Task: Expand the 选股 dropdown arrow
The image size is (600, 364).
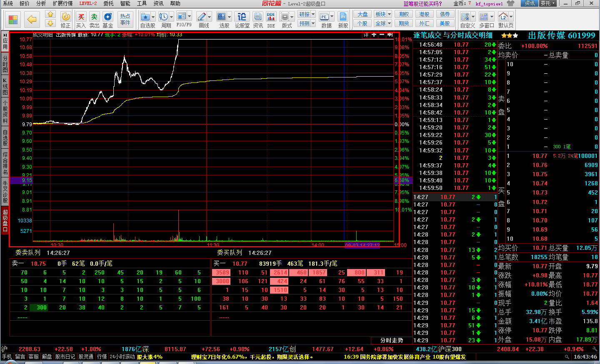Action: tap(230, 17)
